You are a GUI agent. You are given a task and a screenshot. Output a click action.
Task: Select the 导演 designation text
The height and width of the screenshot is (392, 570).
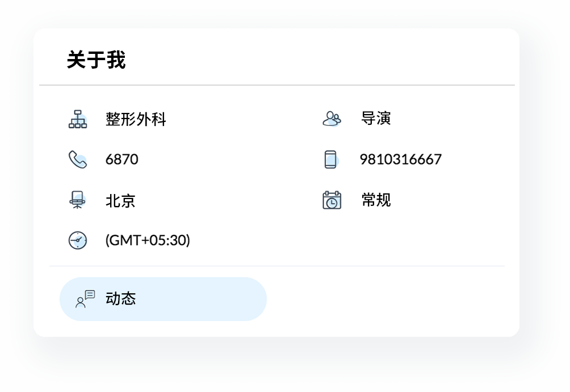pyautogui.click(x=376, y=119)
